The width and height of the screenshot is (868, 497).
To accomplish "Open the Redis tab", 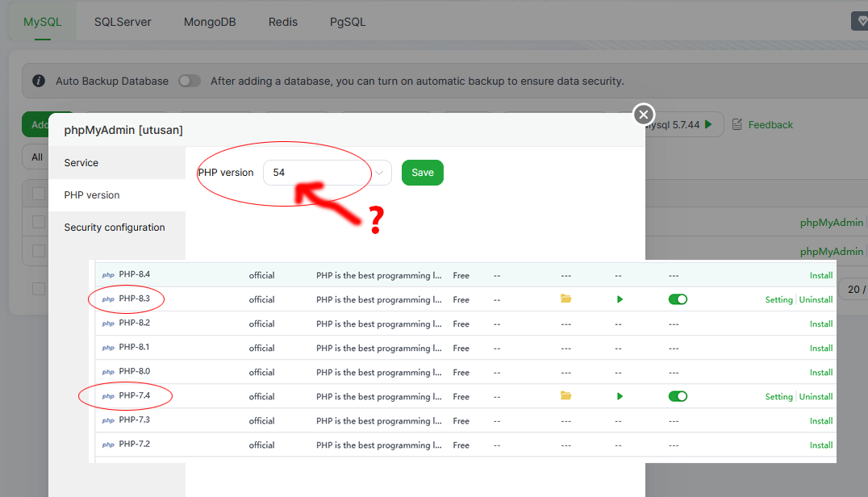I will click(283, 22).
